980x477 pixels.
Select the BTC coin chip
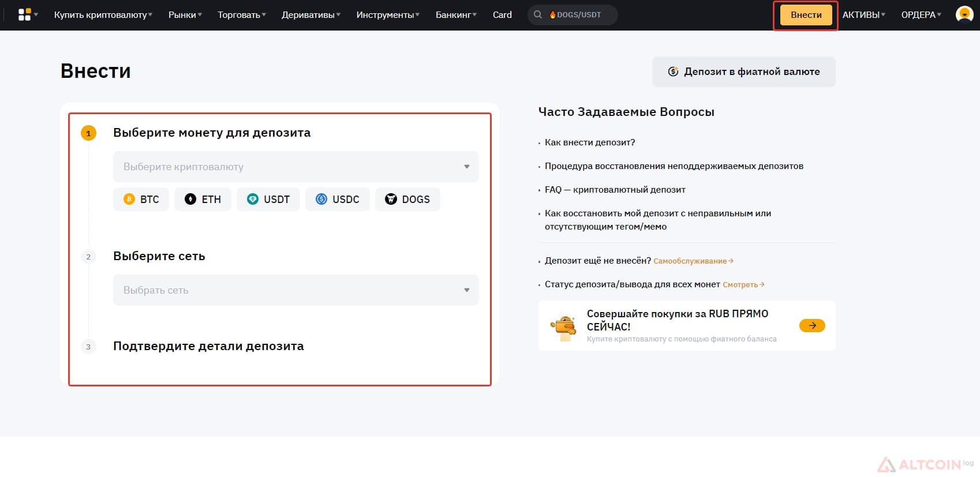click(x=141, y=199)
